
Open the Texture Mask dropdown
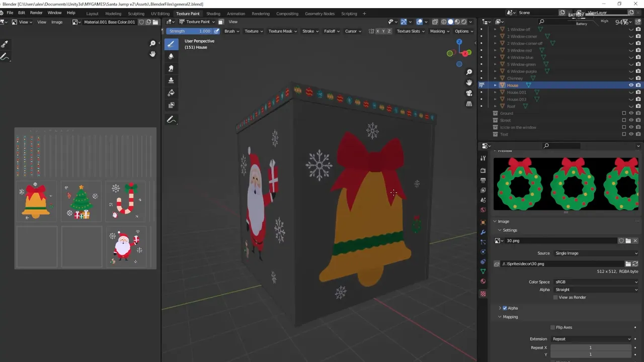(x=282, y=31)
